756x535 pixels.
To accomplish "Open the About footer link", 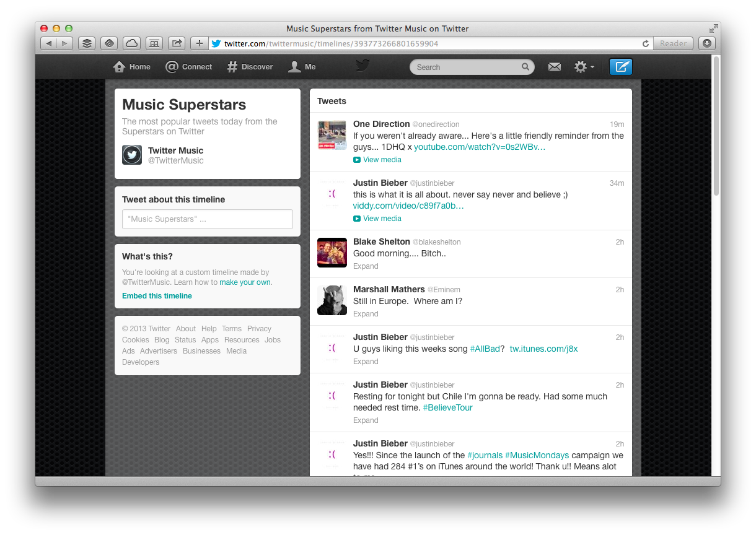I will click(x=185, y=329).
